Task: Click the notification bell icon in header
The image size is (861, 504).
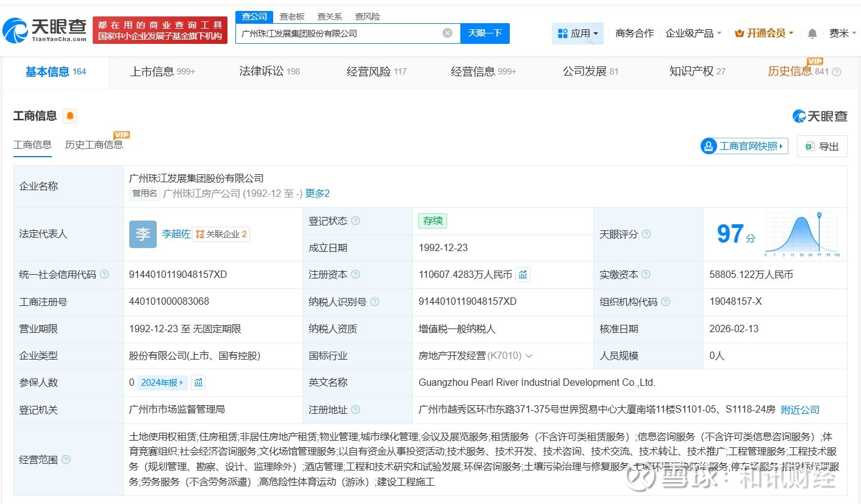Action: 812,34
